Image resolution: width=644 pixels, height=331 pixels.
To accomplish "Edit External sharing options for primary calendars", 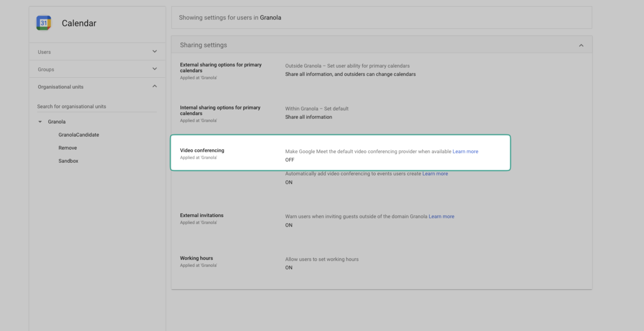I will coord(220,68).
